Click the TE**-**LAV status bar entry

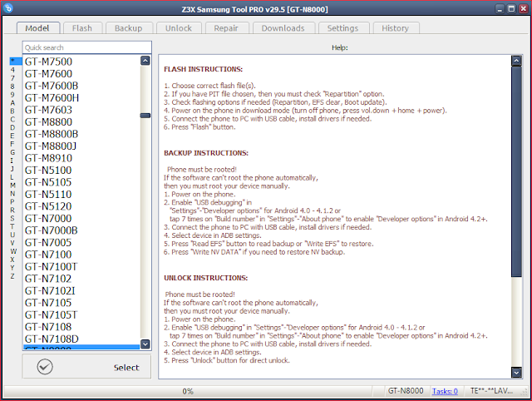coord(491,391)
